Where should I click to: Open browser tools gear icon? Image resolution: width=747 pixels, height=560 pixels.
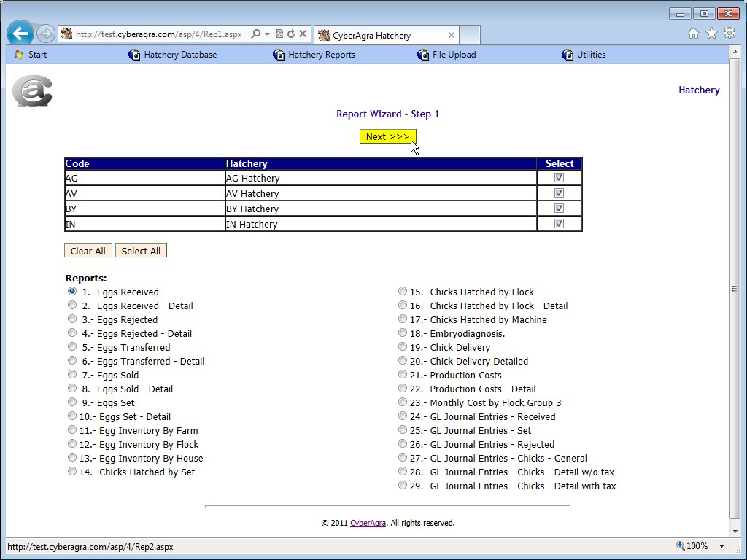click(x=729, y=34)
